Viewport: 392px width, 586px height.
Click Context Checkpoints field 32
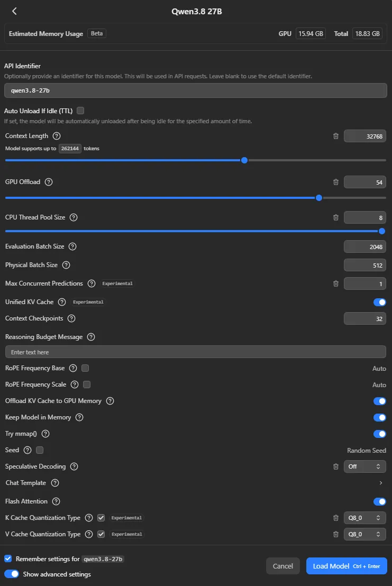point(364,319)
